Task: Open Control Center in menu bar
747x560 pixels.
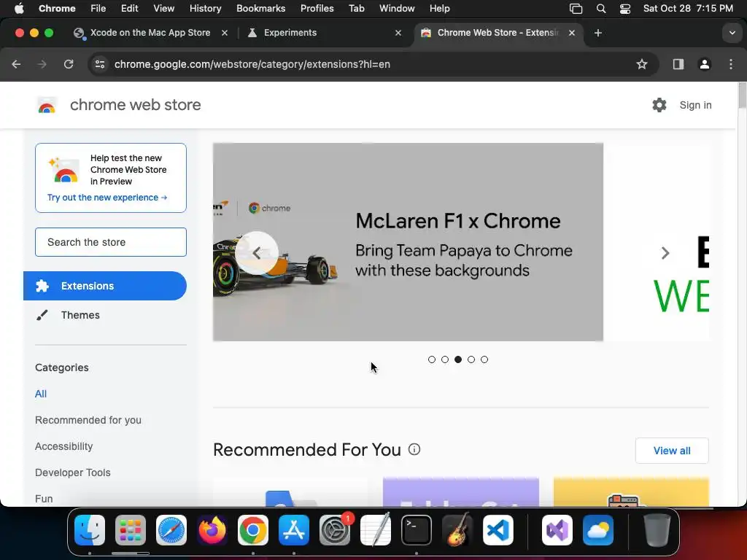Action: (x=625, y=9)
